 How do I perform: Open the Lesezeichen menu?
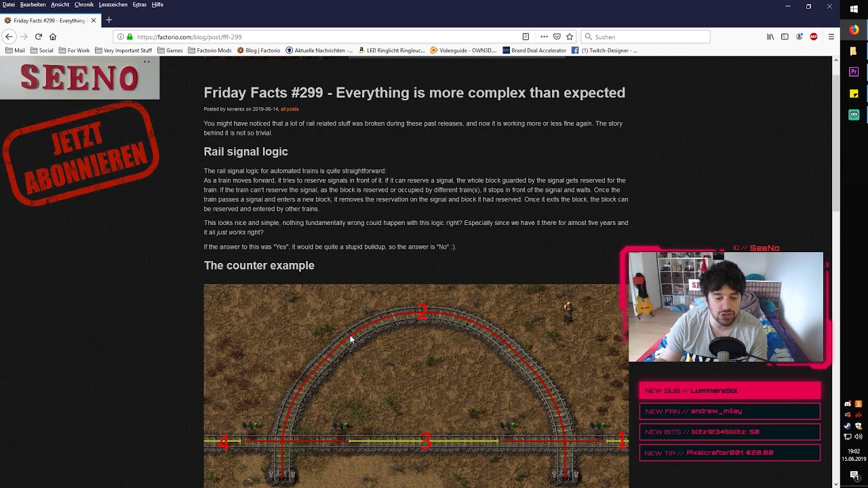tap(113, 5)
